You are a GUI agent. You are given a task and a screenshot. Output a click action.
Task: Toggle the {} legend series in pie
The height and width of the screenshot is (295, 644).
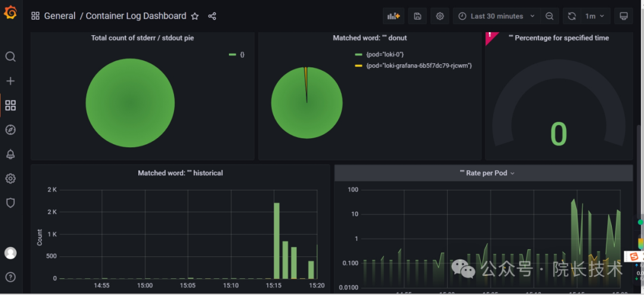(242, 54)
